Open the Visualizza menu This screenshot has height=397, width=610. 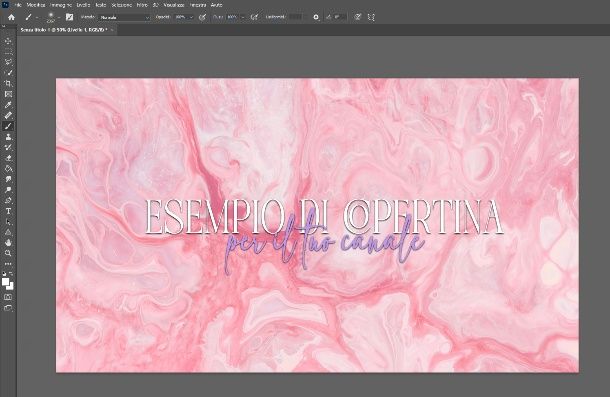tap(174, 5)
